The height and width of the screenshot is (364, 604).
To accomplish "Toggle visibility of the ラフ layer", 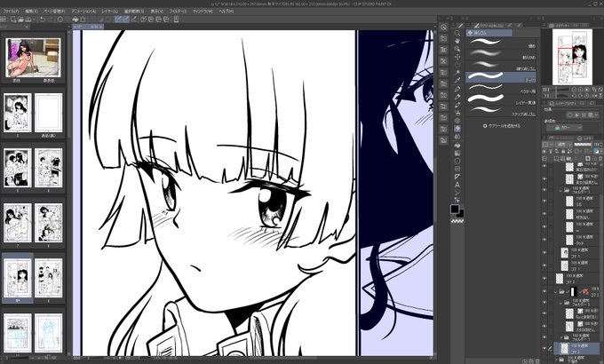I will (x=544, y=240).
